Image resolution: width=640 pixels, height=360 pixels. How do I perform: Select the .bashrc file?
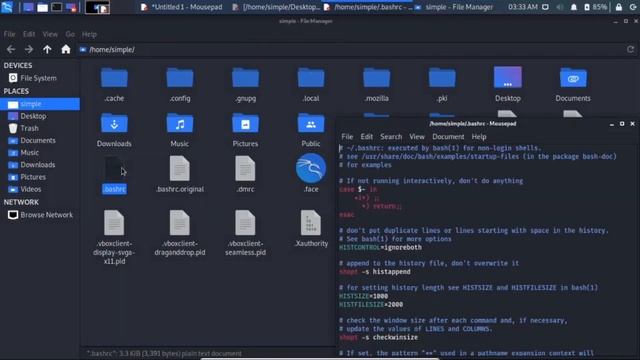pyautogui.click(x=114, y=174)
